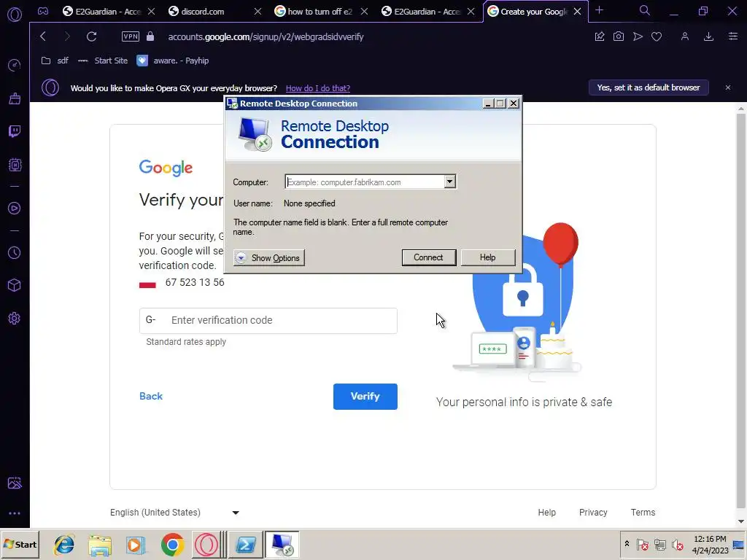
Task: Click the blue Verify button
Action: [365, 396]
